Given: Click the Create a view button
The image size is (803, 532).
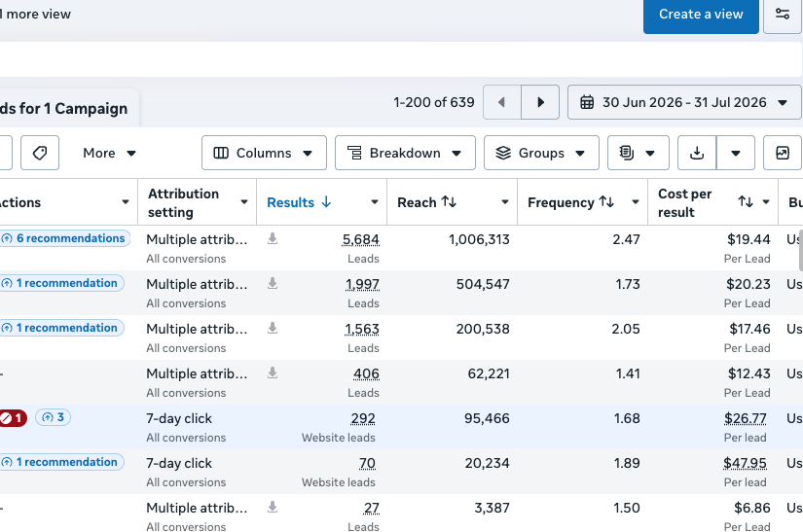Looking at the screenshot, I should pos(701,15).
